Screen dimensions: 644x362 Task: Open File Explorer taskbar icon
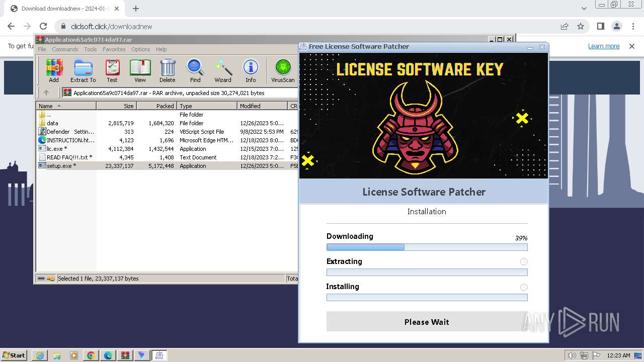pyautogui.click(x=56, y=355)
